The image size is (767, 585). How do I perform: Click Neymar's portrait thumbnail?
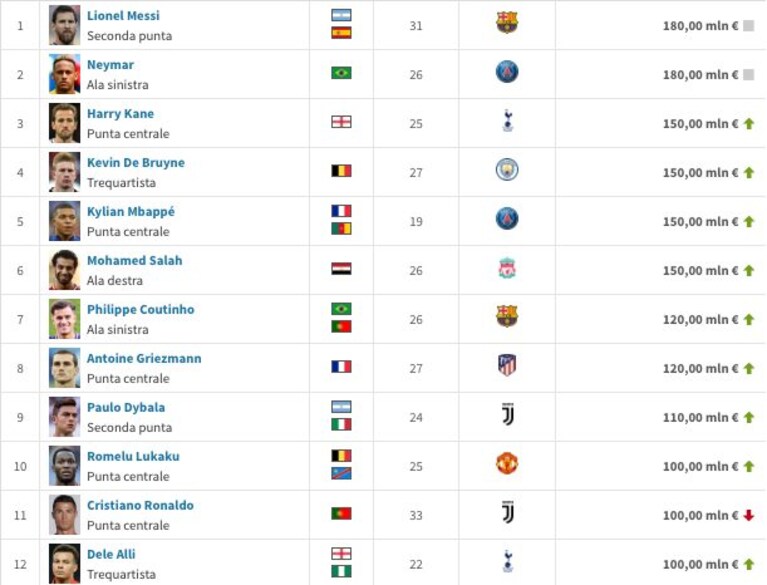click(65, 74)
